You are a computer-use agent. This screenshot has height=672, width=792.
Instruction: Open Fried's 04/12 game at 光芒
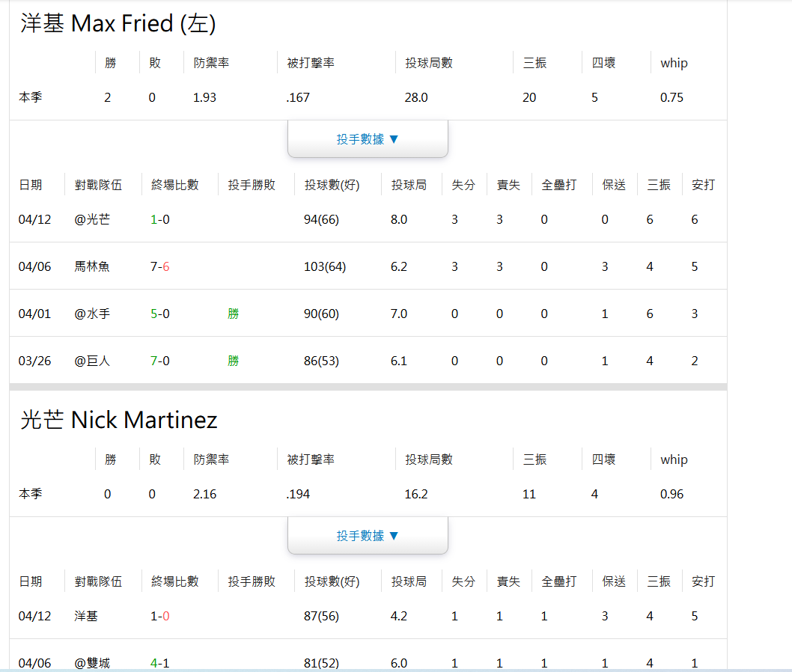coord(92,219)
